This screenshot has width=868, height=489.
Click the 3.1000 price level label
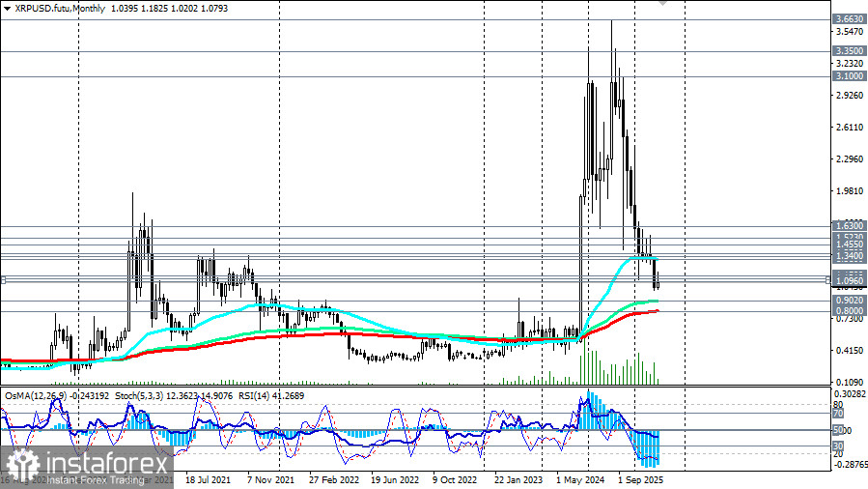pos(850,76)
